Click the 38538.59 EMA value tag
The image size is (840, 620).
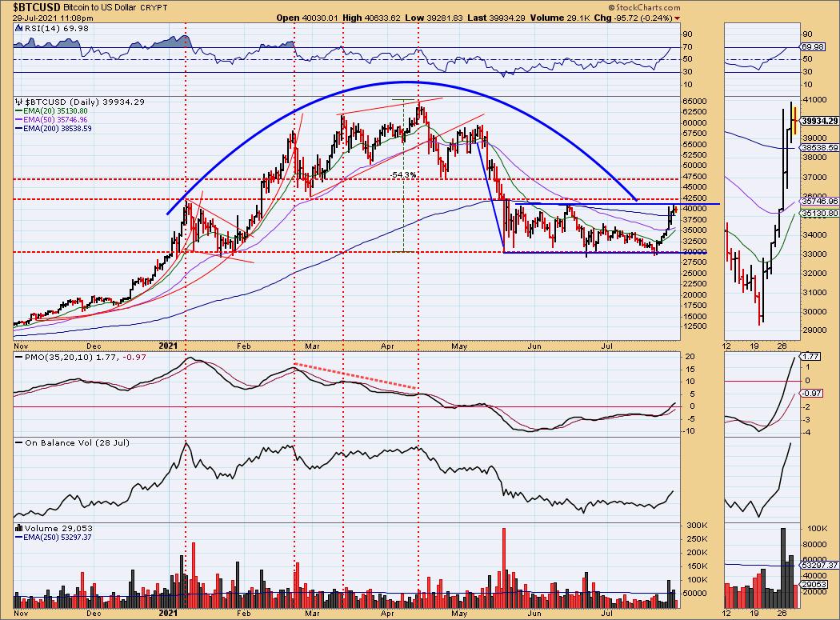click(820, 147)
